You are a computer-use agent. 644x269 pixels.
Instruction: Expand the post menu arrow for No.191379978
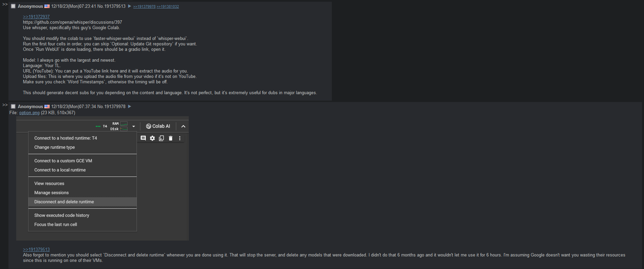pyautogui.click(x=130, y=106)
